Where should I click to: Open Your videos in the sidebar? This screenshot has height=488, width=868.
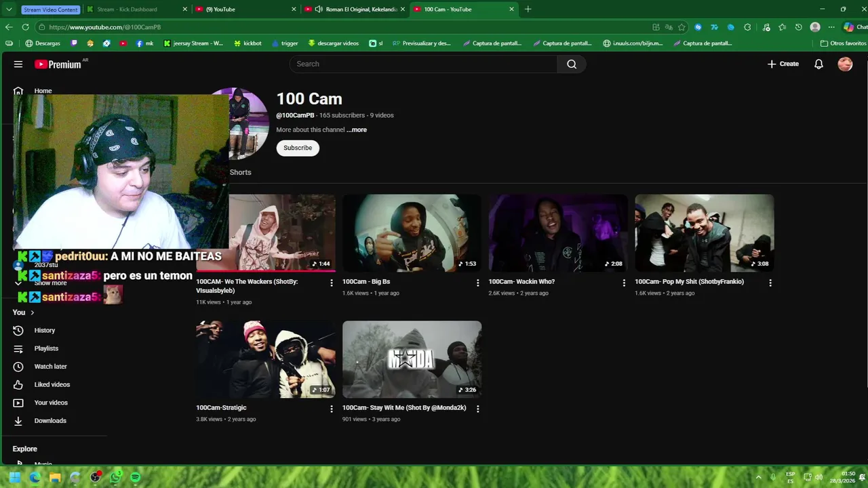(x=51, y=403)
